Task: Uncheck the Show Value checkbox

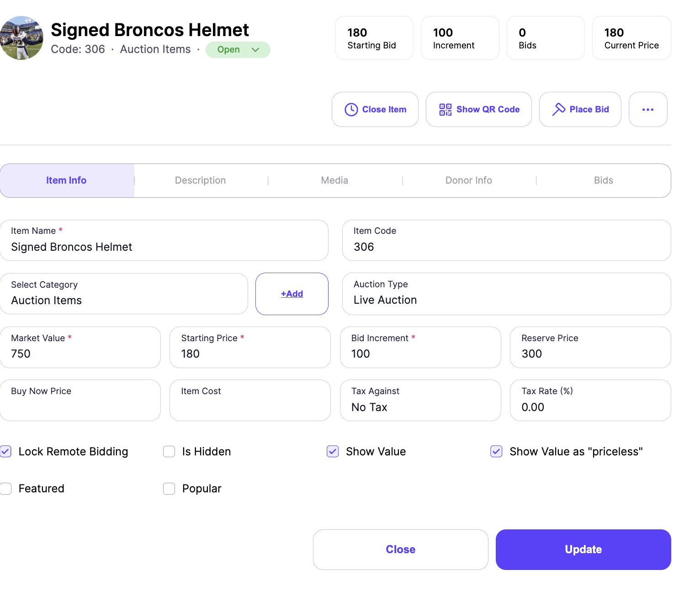Action: [333, 452]
